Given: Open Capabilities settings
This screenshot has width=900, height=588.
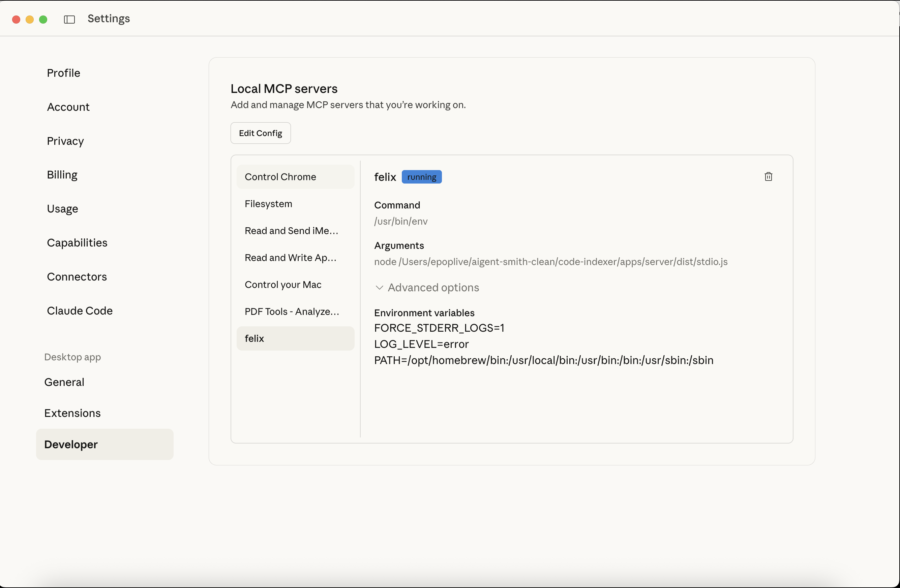Looking at the screenshot, I should tap(77, 242).
